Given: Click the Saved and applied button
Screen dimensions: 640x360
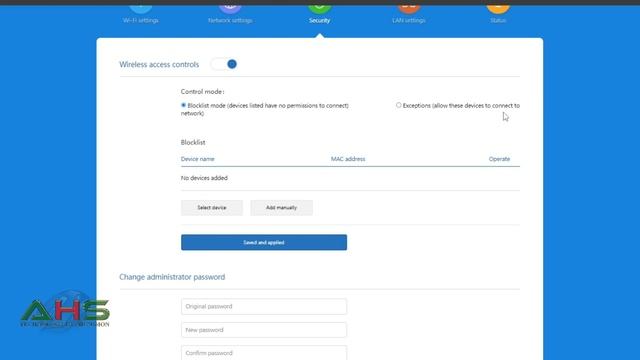Looking at the screenshot, I should pyautogui.click(x=264, y=242).
